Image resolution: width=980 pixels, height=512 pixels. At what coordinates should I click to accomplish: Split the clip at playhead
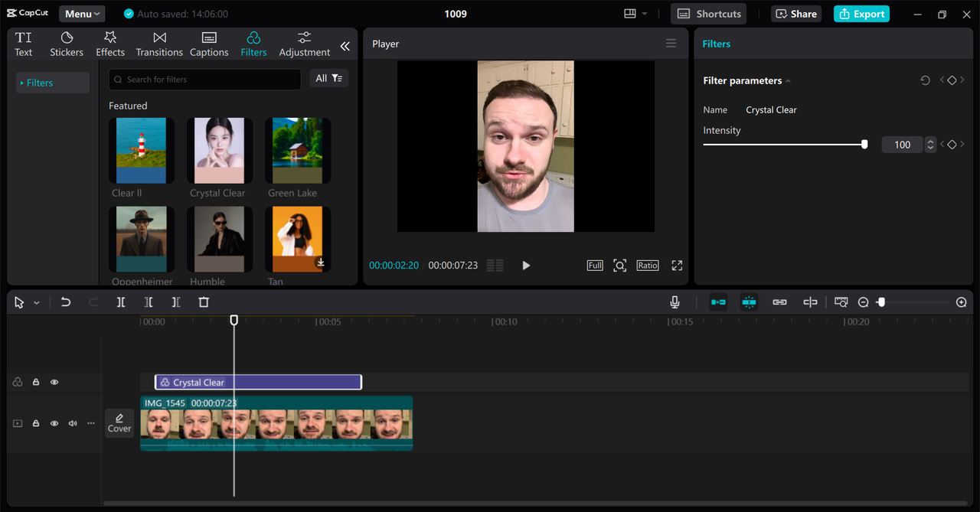click(x=121, y=302)
